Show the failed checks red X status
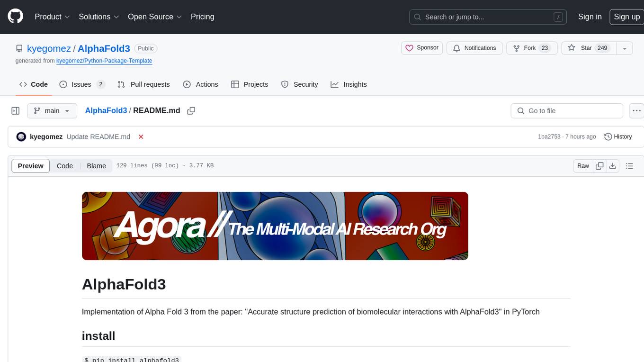 point(141,136)
